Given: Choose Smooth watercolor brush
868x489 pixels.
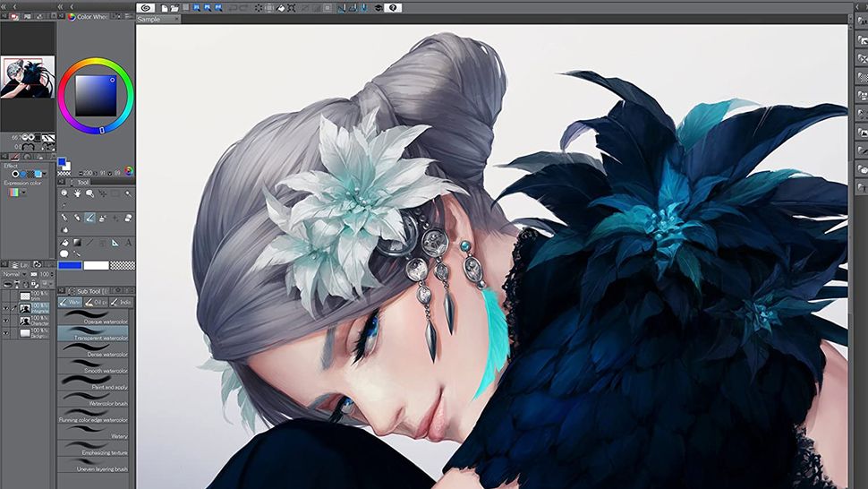Looking at the screenshot, I should (x=93, y=366).
